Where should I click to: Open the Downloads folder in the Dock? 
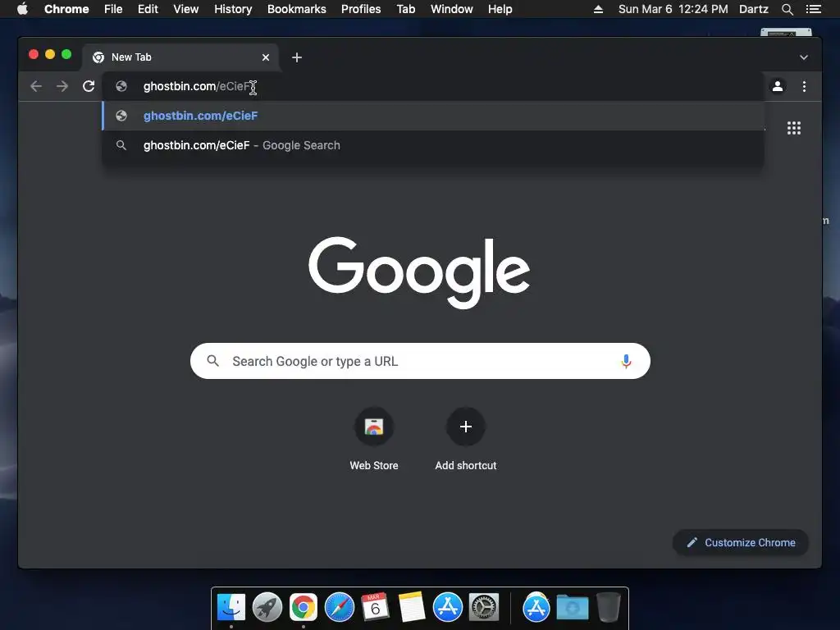572,607
